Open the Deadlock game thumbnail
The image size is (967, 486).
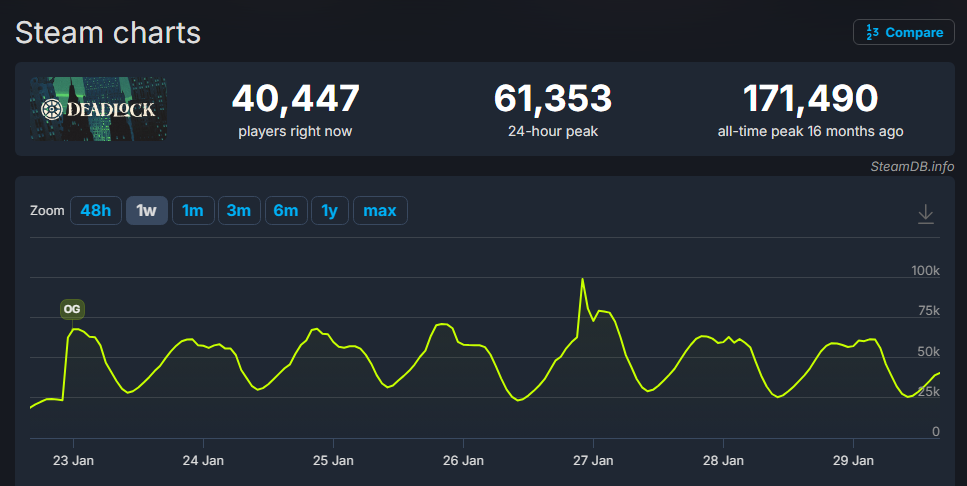99,109
